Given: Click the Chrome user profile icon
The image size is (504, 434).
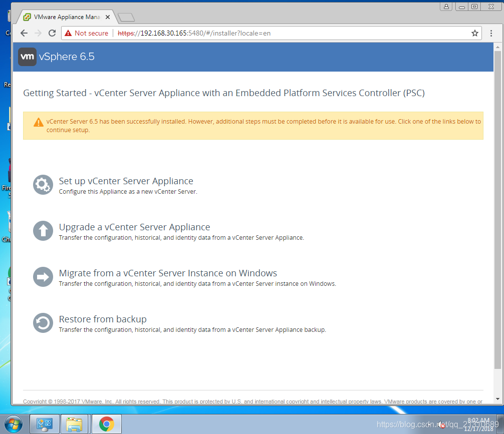Looking at the screenshot, I should point(446,7).
